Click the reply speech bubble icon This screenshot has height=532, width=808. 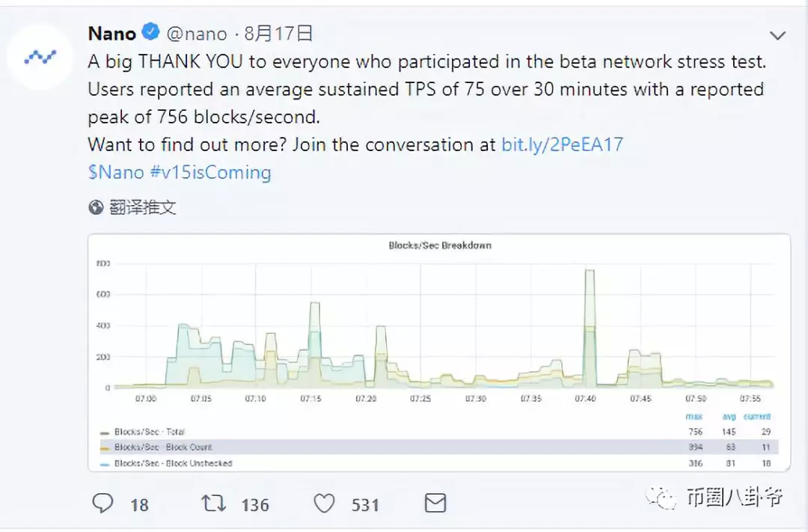coord(102,503)
